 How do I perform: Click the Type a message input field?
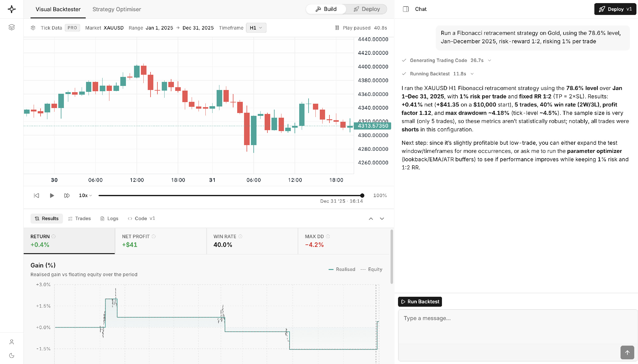coord(518,326)
